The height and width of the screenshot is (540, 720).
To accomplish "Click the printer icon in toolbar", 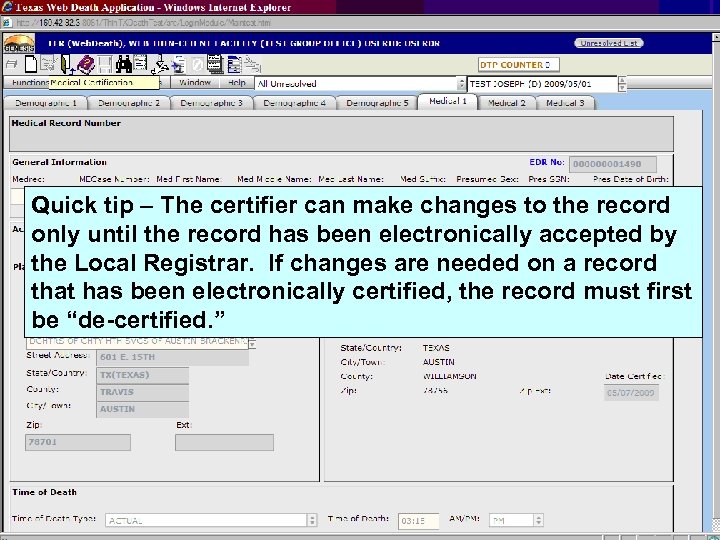I will [11, 65].
